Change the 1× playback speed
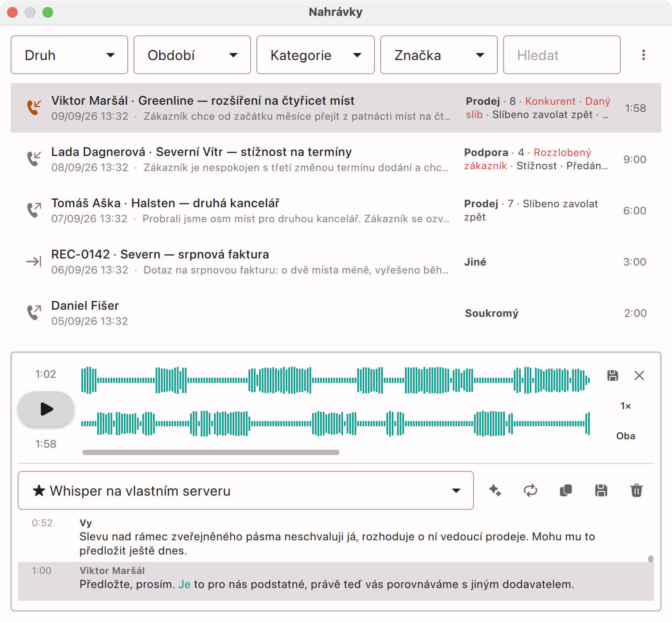The image size is (672, 622). point(626,406)
